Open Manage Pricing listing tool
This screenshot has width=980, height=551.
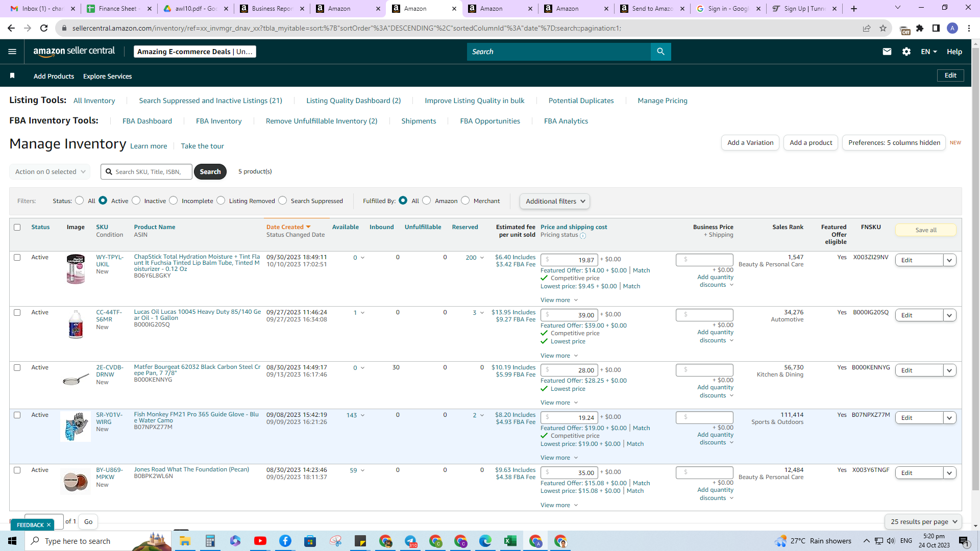coord(663,101)
